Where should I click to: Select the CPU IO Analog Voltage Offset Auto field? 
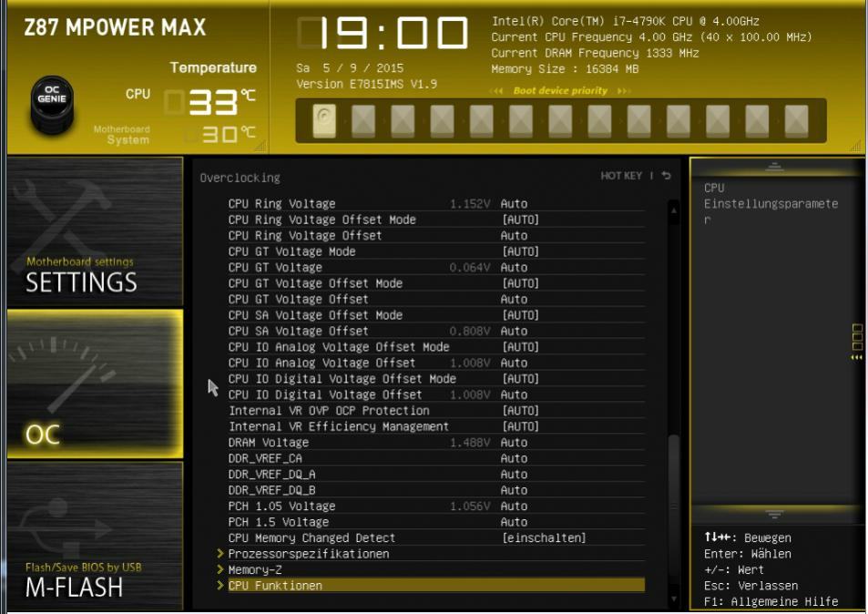[x=514, y=363]
